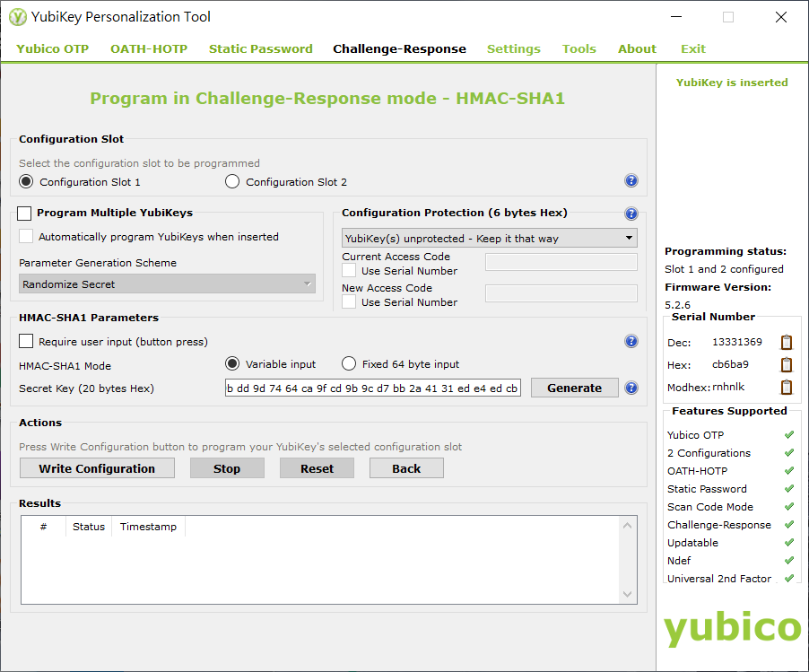Switch to Yubico OTP tab

tap(53, 49)
